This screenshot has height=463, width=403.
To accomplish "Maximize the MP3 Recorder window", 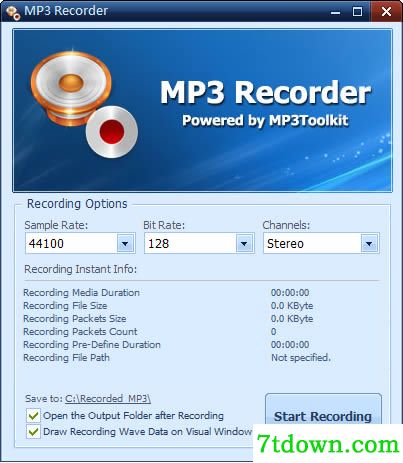I will click(357, 12).
